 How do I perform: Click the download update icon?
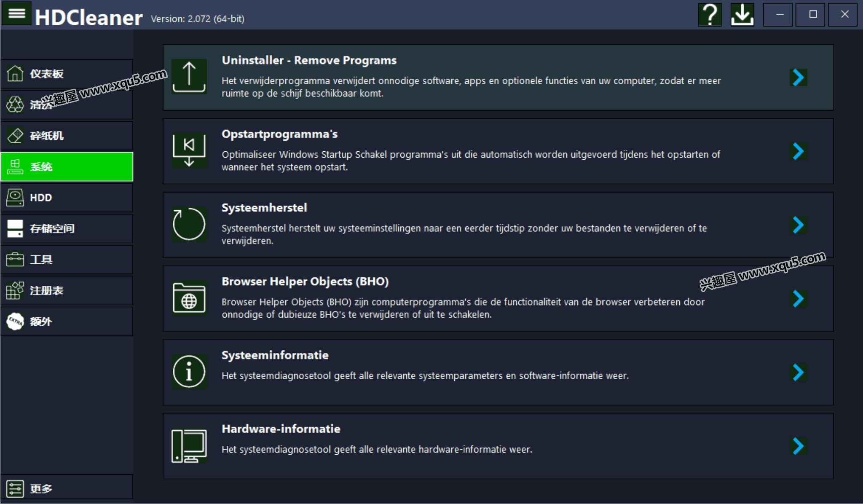click(742, 14)
